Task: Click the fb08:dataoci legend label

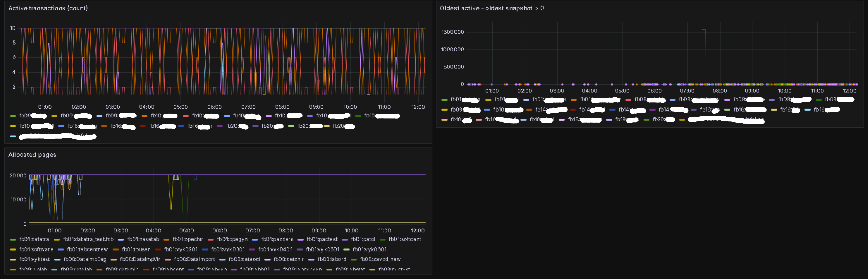Action: [x=244, y=259]
